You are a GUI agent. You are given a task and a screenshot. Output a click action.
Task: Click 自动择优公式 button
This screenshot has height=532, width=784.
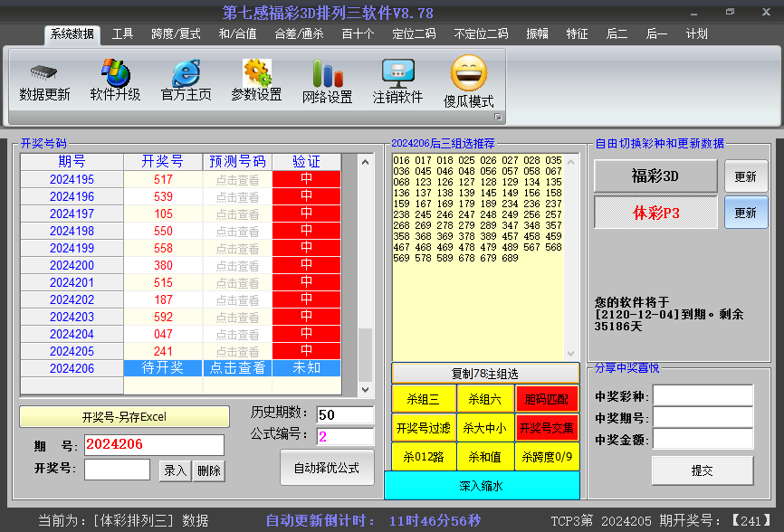tap(327, 468)
